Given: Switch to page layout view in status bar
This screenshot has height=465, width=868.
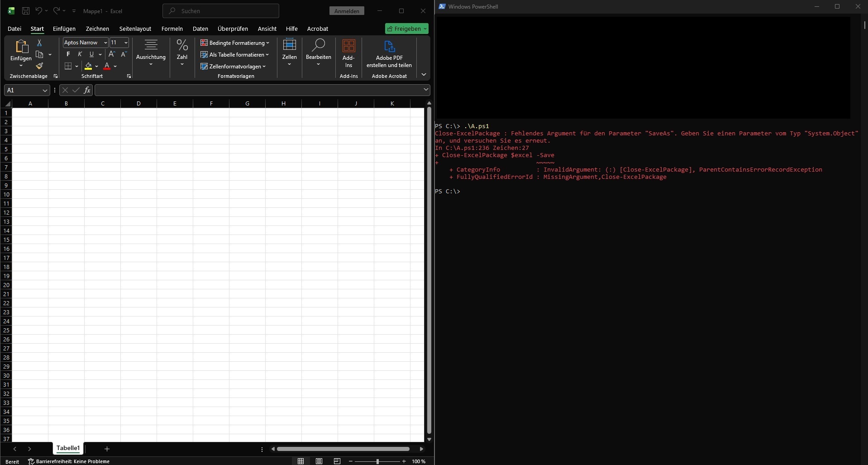Looking at the screenshot, I should tap(319, 461).
